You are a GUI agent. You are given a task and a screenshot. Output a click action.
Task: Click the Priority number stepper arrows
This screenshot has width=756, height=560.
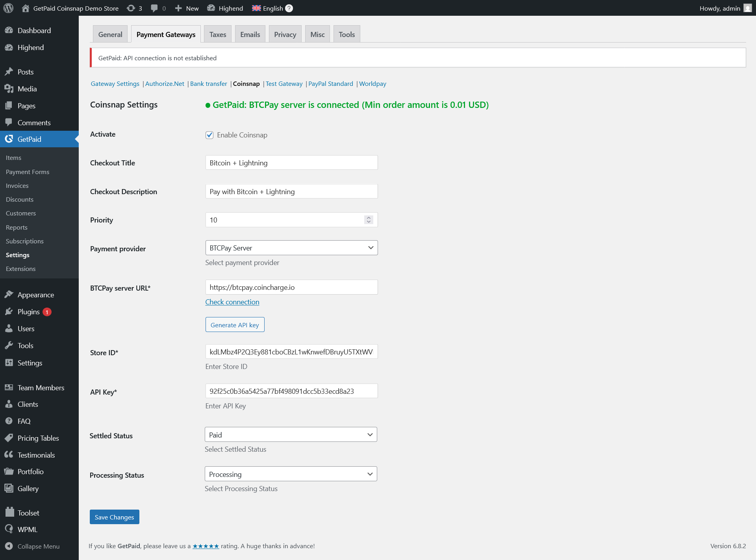[369, 220]
